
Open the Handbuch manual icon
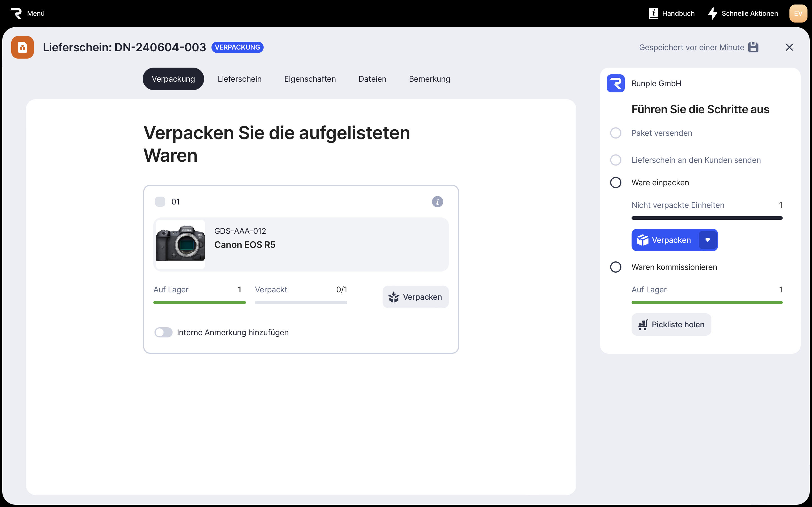point(653,14)
